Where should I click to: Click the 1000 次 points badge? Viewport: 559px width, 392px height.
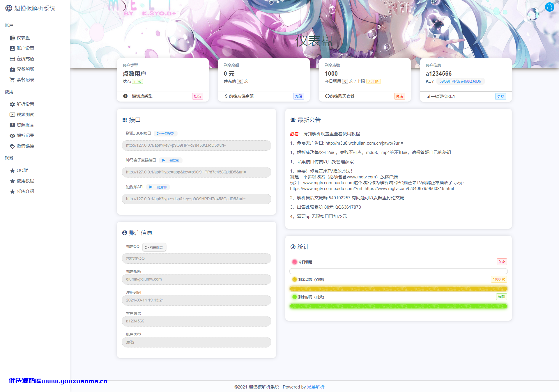[x=499, y=279]
